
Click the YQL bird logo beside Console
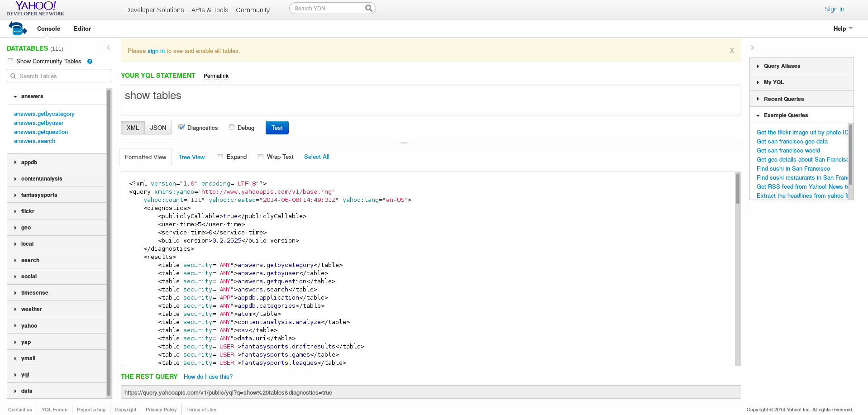pyautogui.click(x=17, y=28)
